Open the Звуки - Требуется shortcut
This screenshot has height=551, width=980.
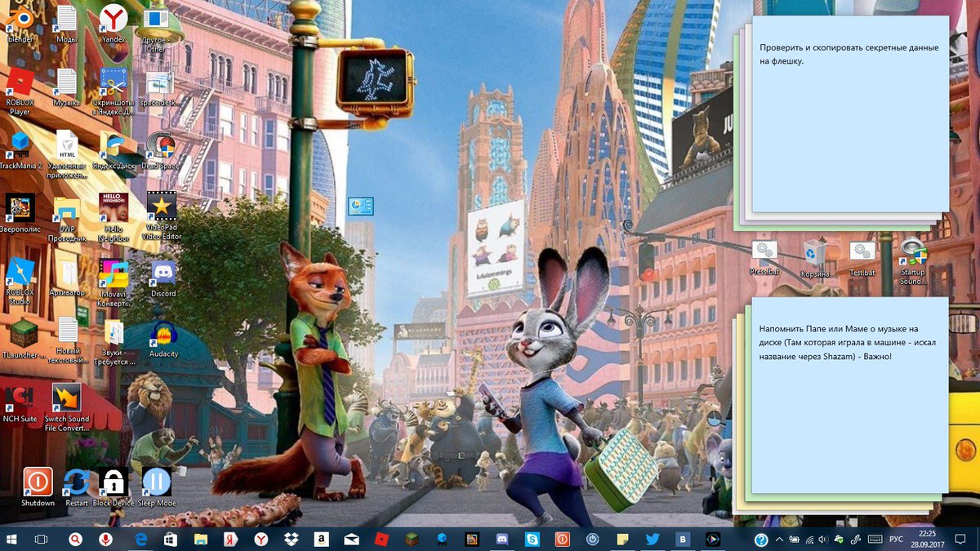click(x=114, y=341)
